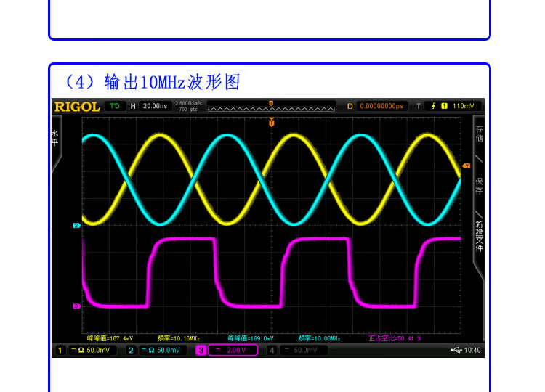Viewport: 545px width, 392px height.
Task: Click the magenta channel 3 ground marker
Action: point(76,306)
